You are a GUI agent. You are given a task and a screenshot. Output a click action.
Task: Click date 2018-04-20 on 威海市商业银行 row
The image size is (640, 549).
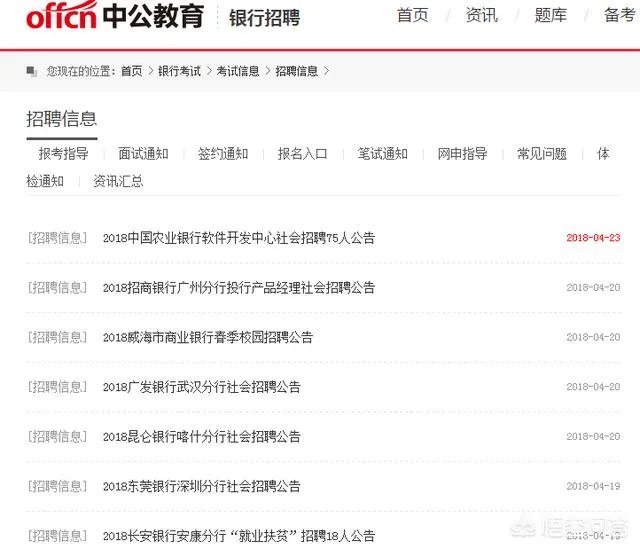click(x=593, y=337)
